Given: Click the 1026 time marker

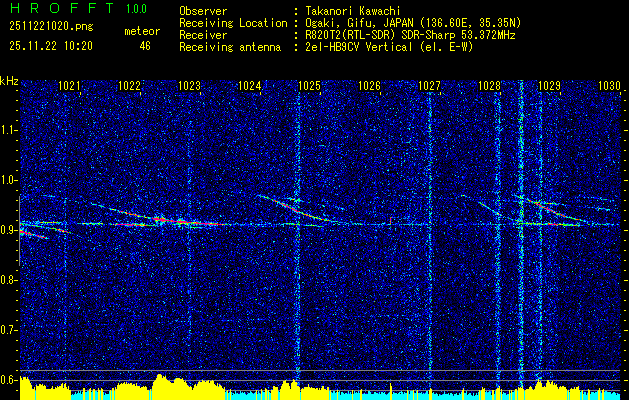Looking at the screenshot, I should click(369, 85).
